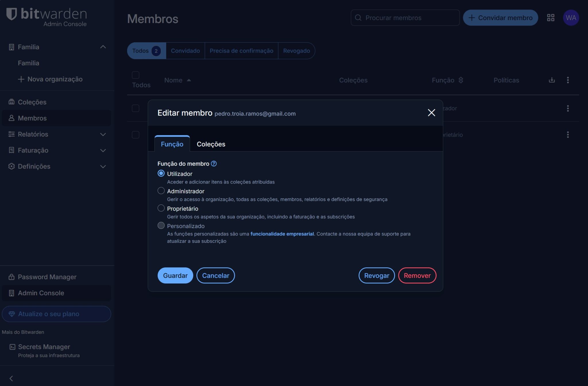Screen dimensions: 588x386
Task: Select the Proprietário role radio button
Action: tap(161, 208)
